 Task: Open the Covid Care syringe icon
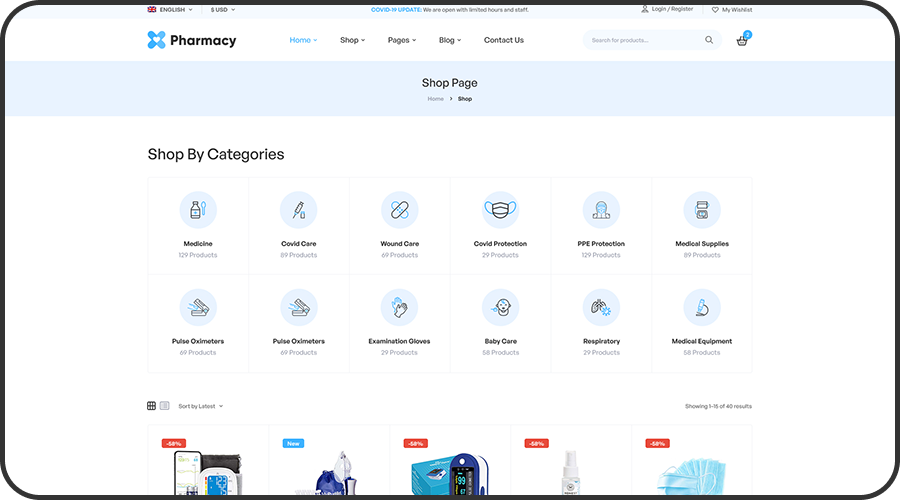tap(298, 210)
